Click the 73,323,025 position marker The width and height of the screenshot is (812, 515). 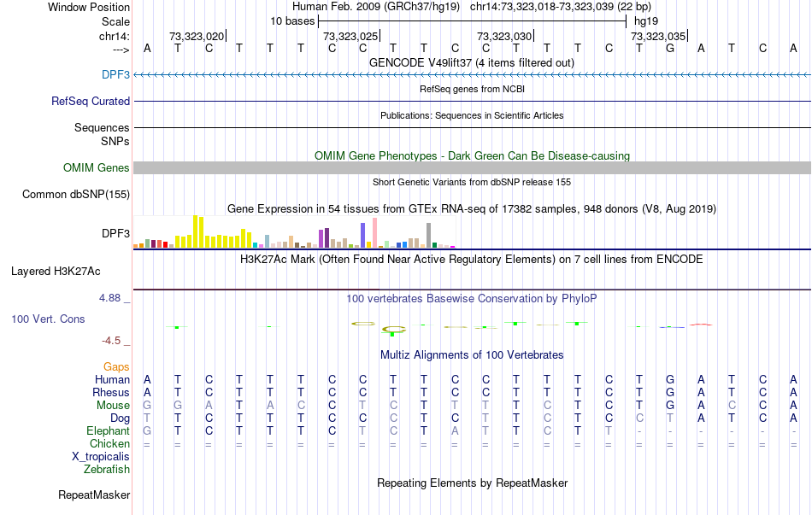pyautogui.click(x=350, y=36)
